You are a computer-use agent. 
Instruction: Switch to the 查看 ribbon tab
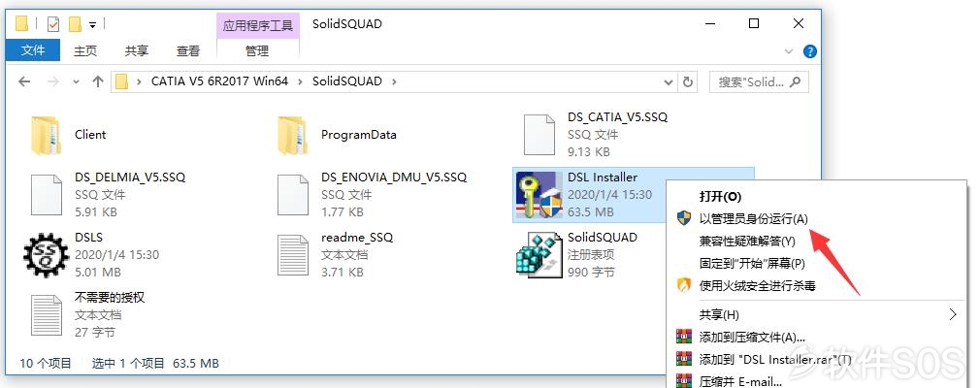click(188, 51)
